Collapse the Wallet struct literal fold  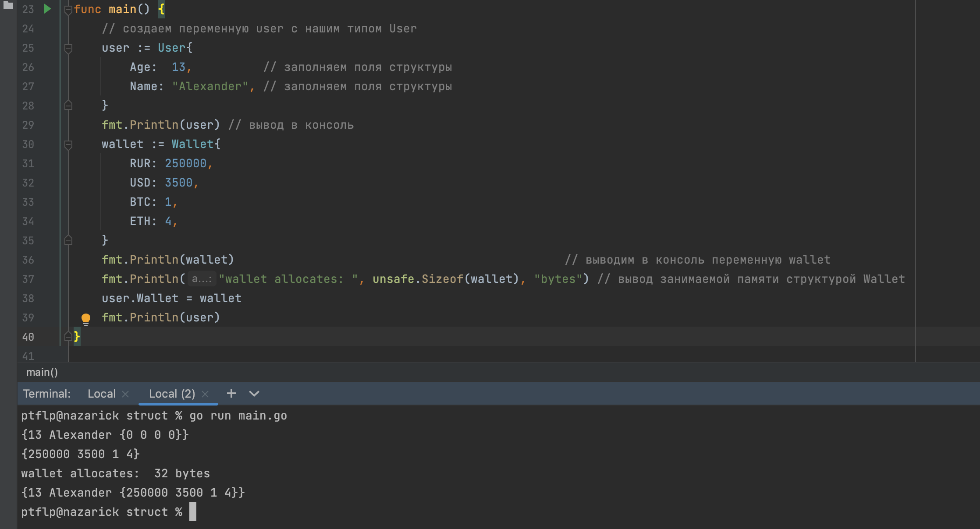(68, 144)
